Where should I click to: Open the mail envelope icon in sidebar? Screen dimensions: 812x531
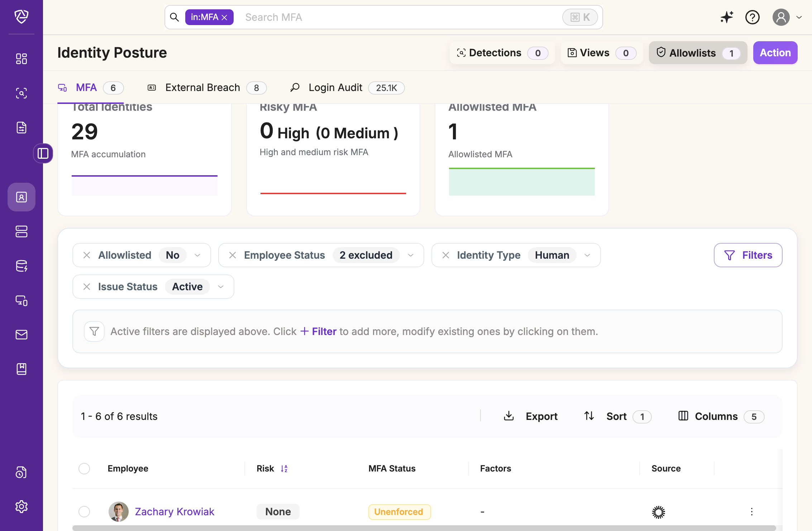pos(22,335)
